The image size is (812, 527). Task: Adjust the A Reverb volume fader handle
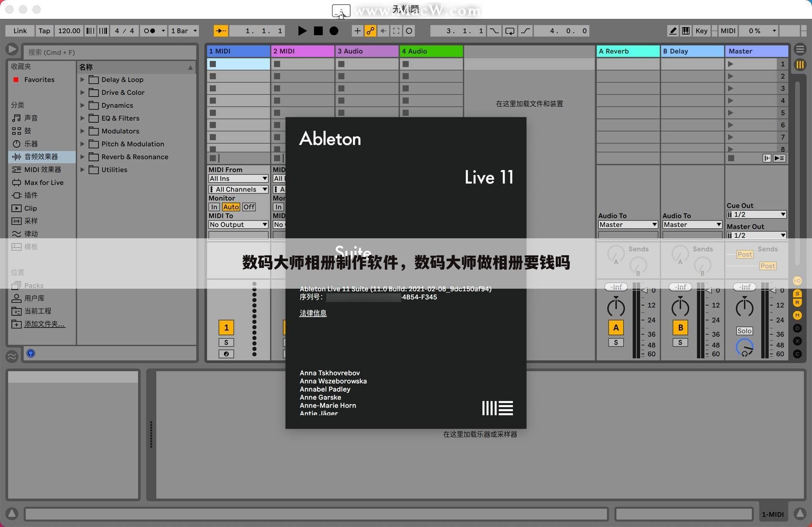click(644, 290)
